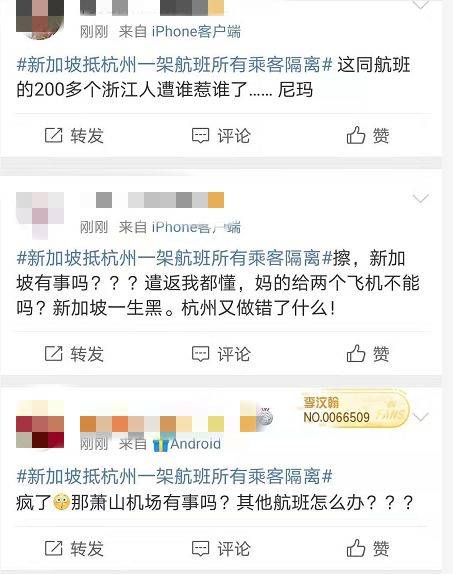The width and height of the screenshot is (453, 574).
Task: Tap repost icon on third post
Action: 53,548
